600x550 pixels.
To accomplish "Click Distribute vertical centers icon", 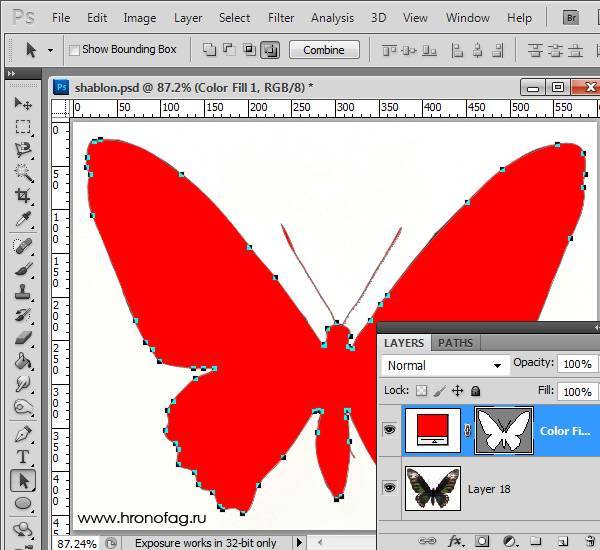I will [555, 51].
